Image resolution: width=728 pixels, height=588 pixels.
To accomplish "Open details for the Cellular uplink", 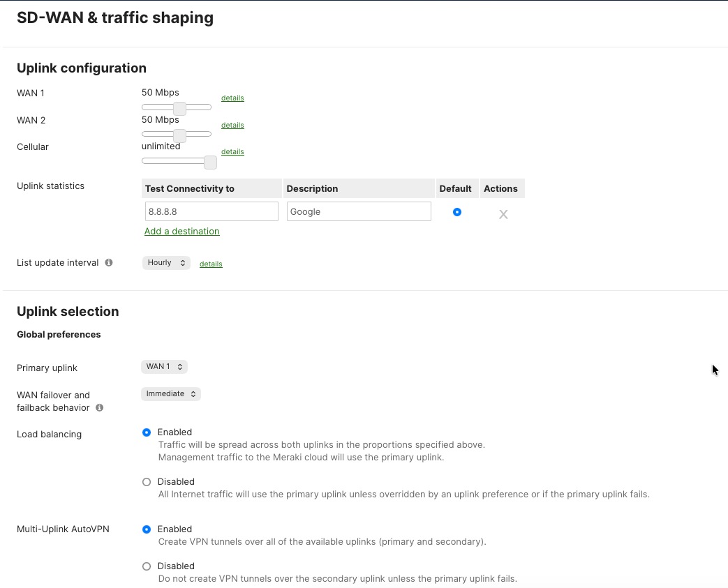I will pyautogui.click(x=232, y=151).
